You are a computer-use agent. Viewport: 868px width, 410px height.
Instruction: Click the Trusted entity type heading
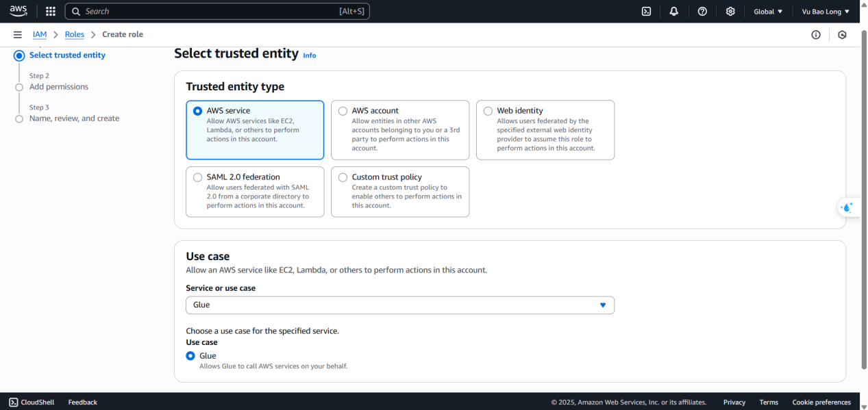[x=235, y=87]
